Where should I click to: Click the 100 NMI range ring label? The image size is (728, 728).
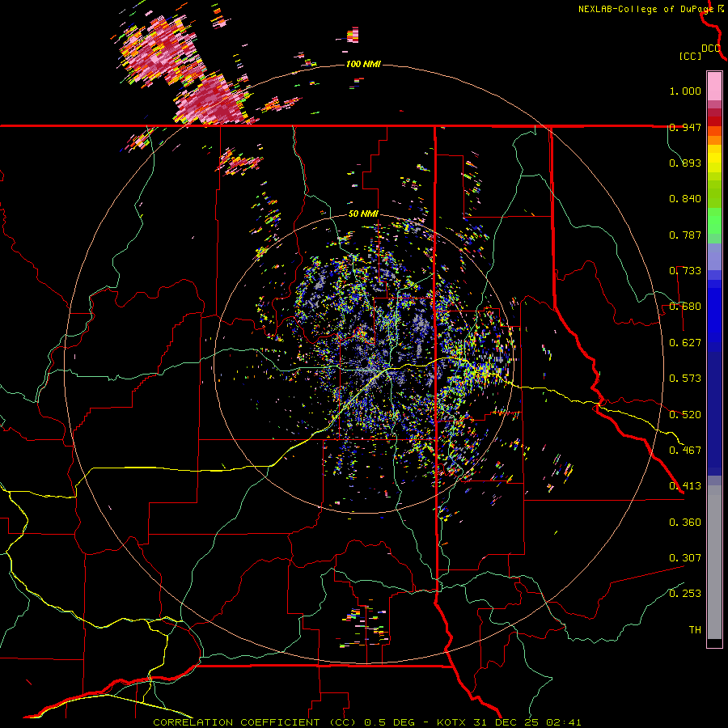(x=363, y=64)
